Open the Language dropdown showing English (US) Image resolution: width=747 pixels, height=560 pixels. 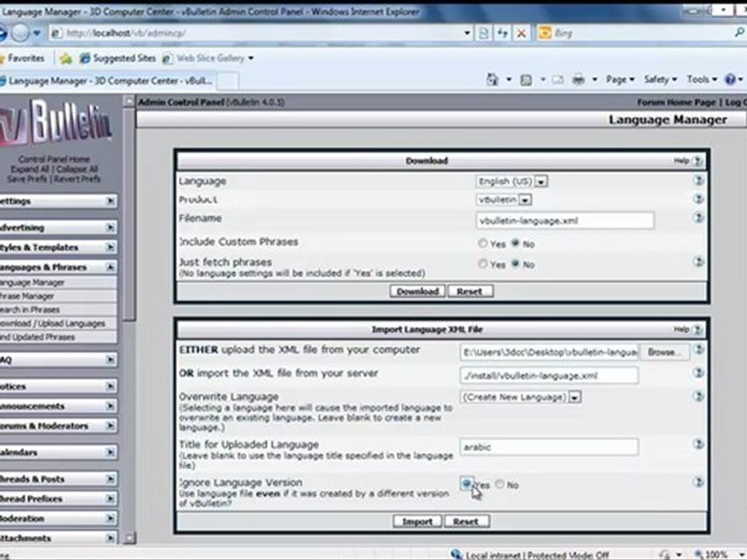[512, 181]
